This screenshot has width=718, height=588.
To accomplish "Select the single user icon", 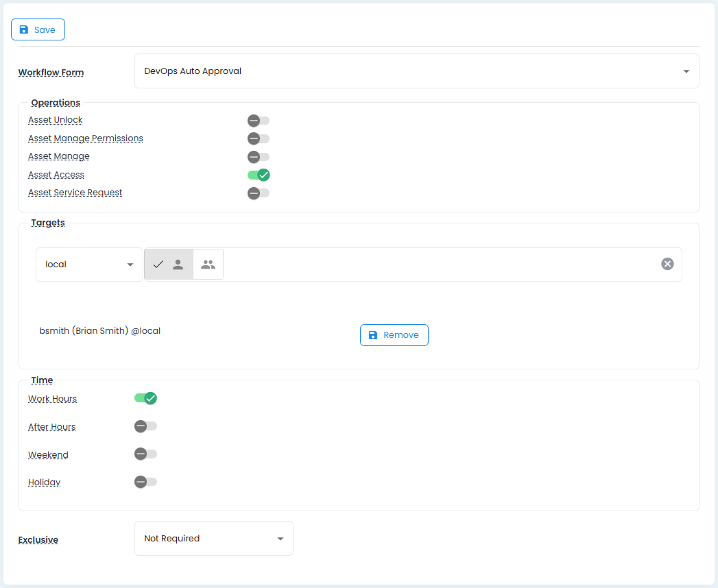I will (x=178, y=265).
